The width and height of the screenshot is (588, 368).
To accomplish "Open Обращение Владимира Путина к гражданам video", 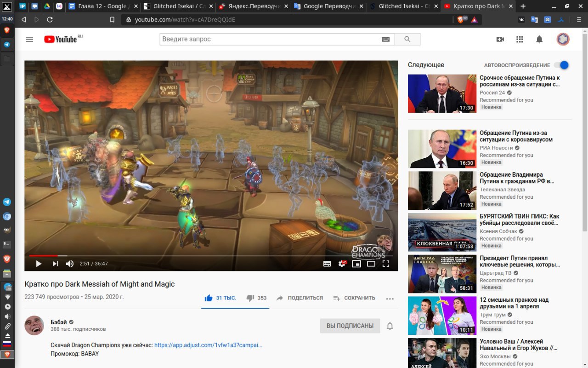I will click(442, 190).
